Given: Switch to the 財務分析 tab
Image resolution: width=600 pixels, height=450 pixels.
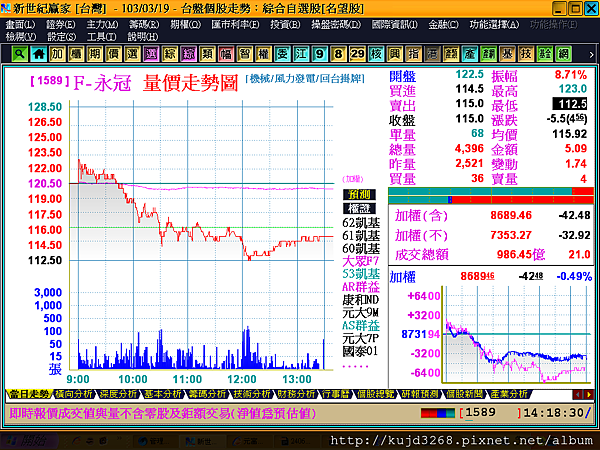Looking at the screenshot, I should pos(297,394).
